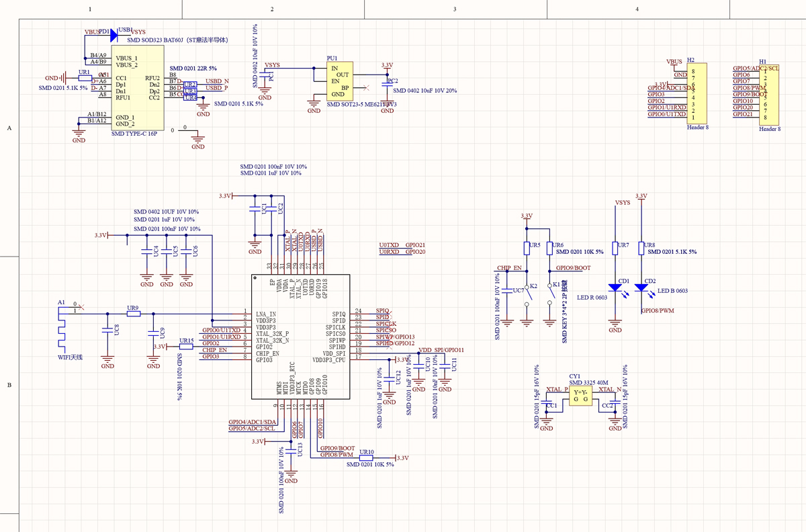Select the CD1 red LED symbol
The image size is (806, 532).
pyautogui.click(x=615, y=287)
